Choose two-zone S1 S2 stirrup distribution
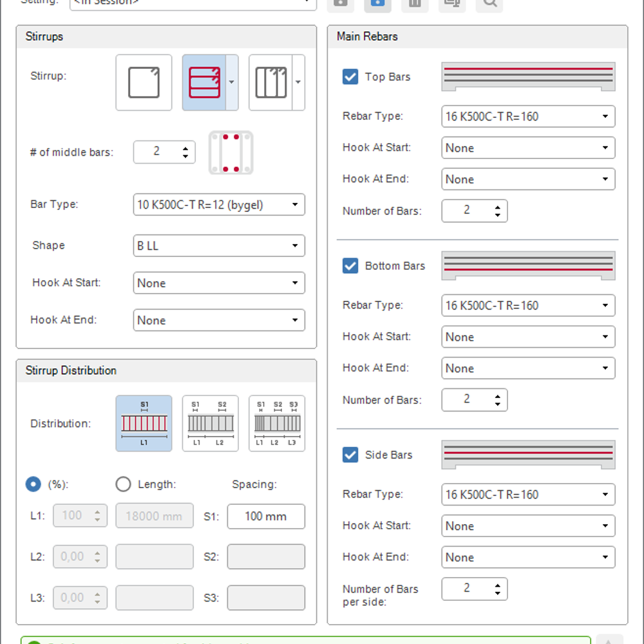The width and height of the screenshot is (644, 644). (x=210, y=423)
